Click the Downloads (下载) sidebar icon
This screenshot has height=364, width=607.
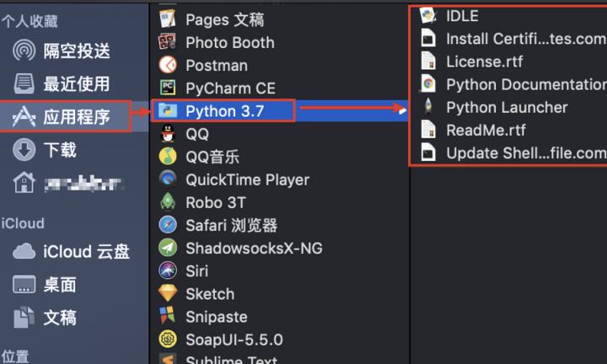coord(24,150)
